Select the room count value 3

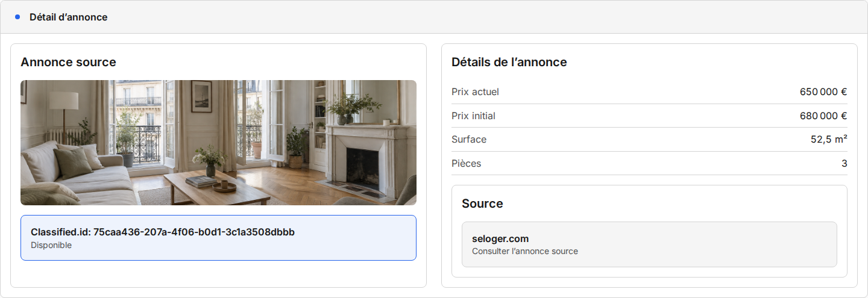[844, 163]
